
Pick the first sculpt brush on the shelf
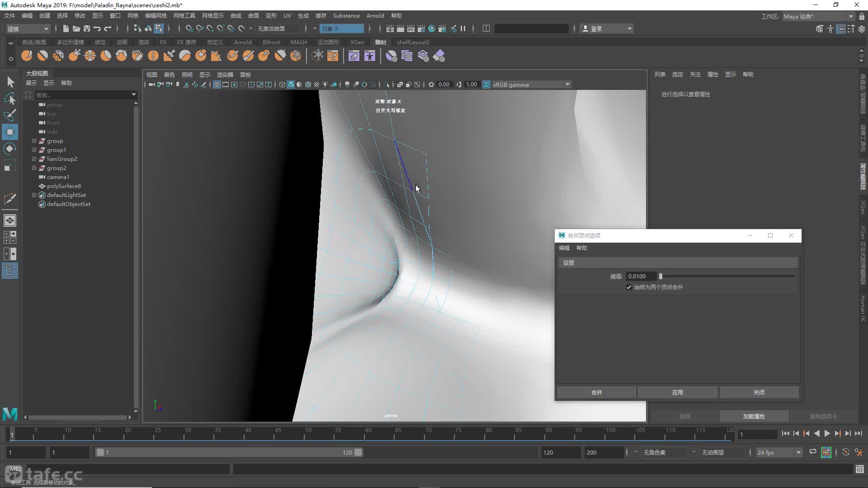pos(27,56)
